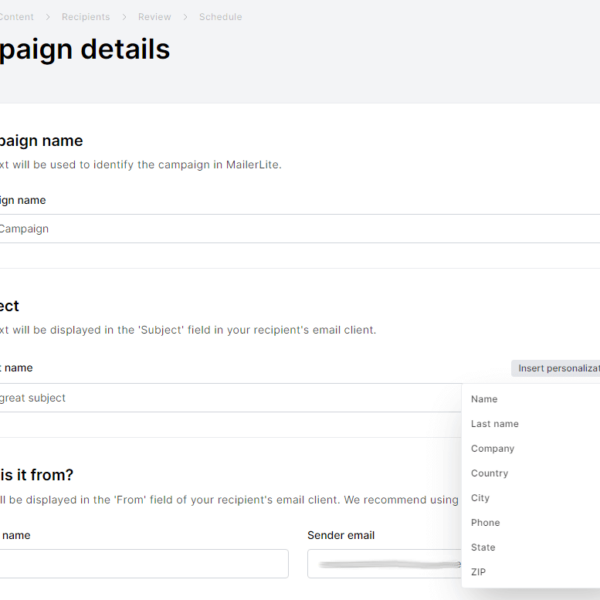Click the 'Campaign details' page heading
The height and width of the screenshot is (600, 600).
(x=85, y=49)
